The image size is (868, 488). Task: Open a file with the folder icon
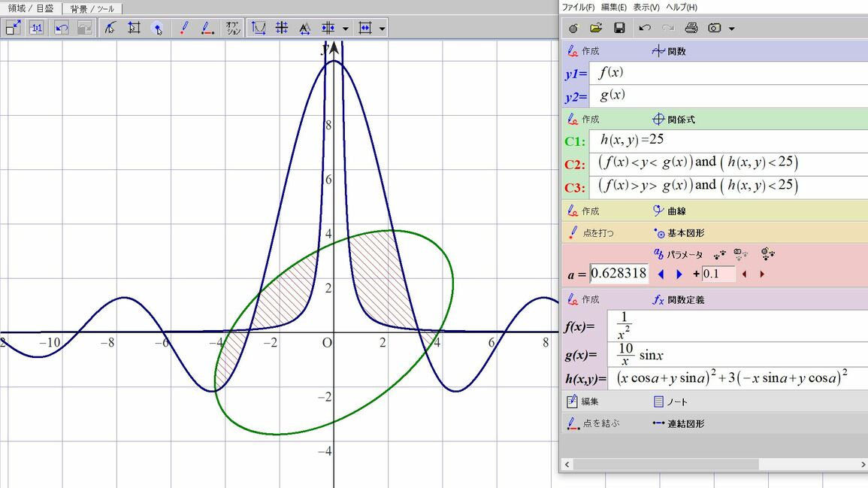coord(596,28)
